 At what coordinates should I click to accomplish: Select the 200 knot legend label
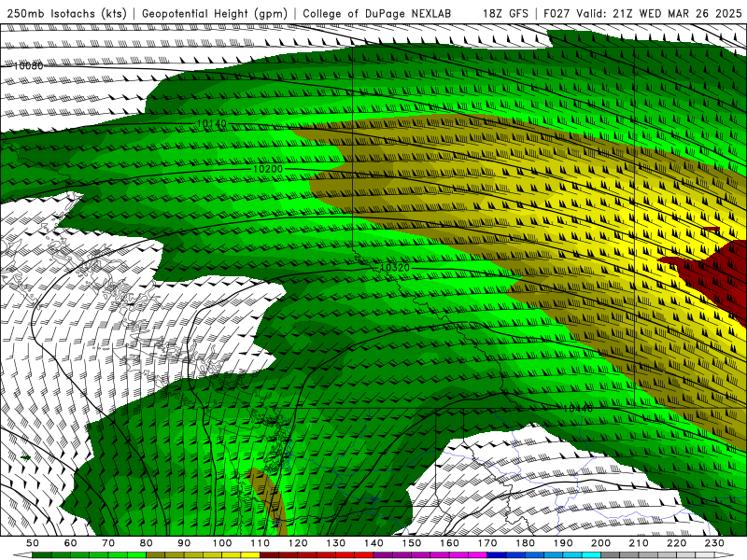tap(600, 543)
